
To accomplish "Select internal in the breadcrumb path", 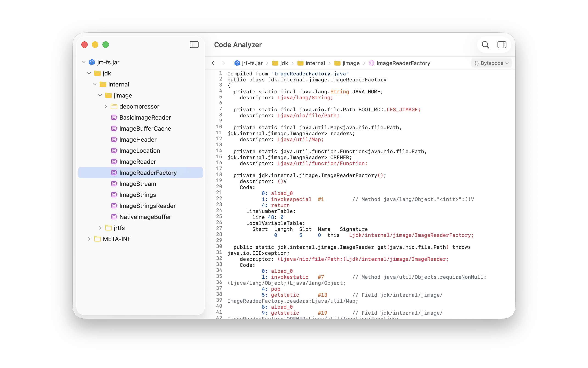I will [x=315, y=63].
